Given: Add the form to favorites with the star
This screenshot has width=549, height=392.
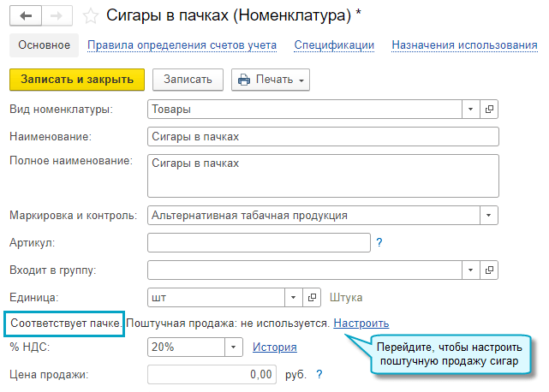Looking at the screenshot, I should pos(91,15).
